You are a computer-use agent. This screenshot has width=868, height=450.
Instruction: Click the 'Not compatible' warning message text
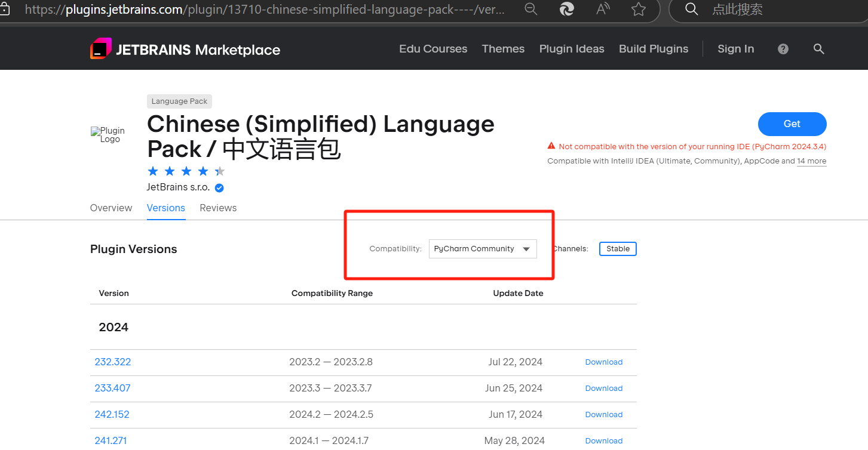[692, 146]
